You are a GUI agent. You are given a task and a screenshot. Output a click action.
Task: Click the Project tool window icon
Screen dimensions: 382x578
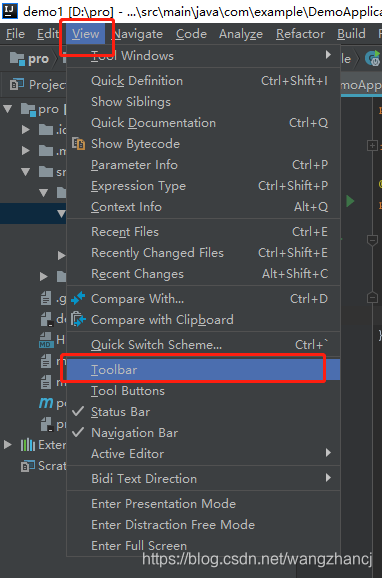point(17,85)
